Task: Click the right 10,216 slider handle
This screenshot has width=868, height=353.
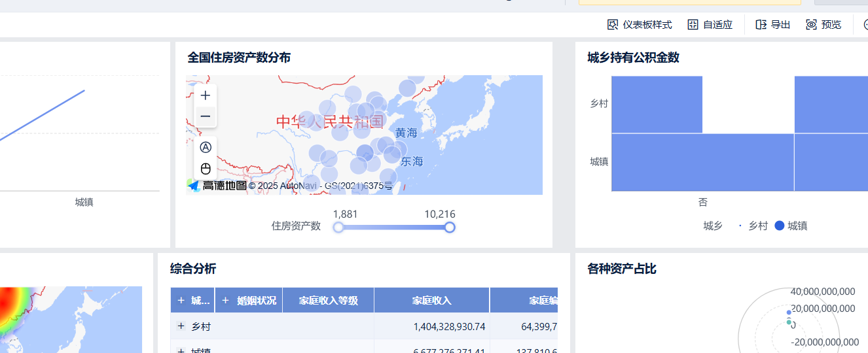Action: coord(450,227)
